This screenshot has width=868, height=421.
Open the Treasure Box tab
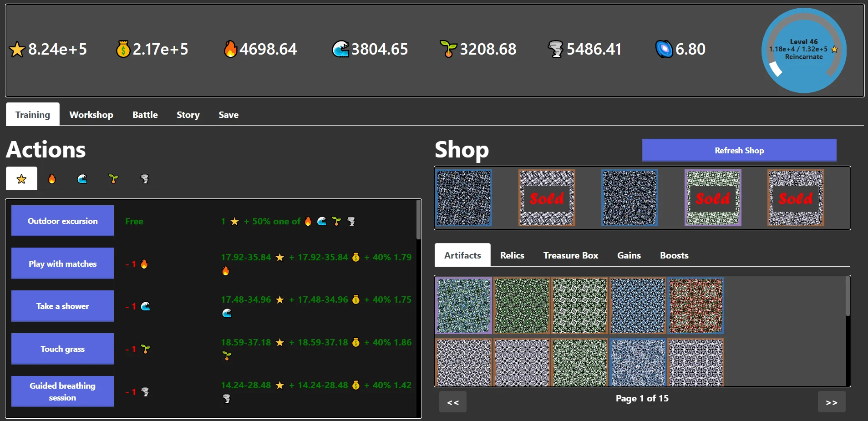click(571, 255)
